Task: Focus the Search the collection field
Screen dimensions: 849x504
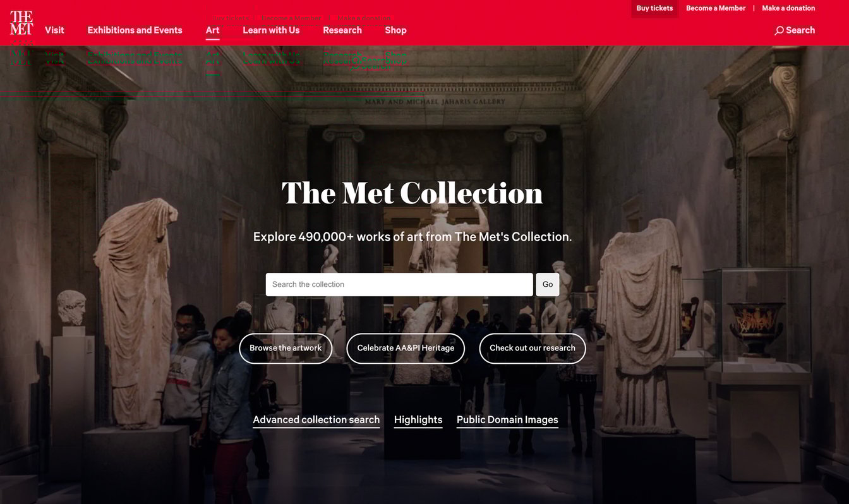Action: 399,284
